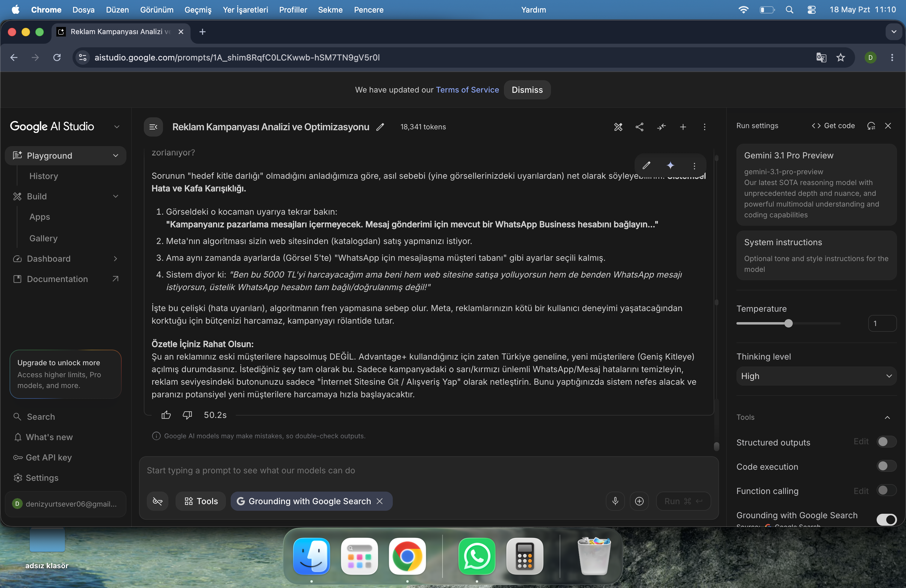This screenshot has width=906, height=588.
Task: Open Finder from the Dock
Action: pos(311,556)
